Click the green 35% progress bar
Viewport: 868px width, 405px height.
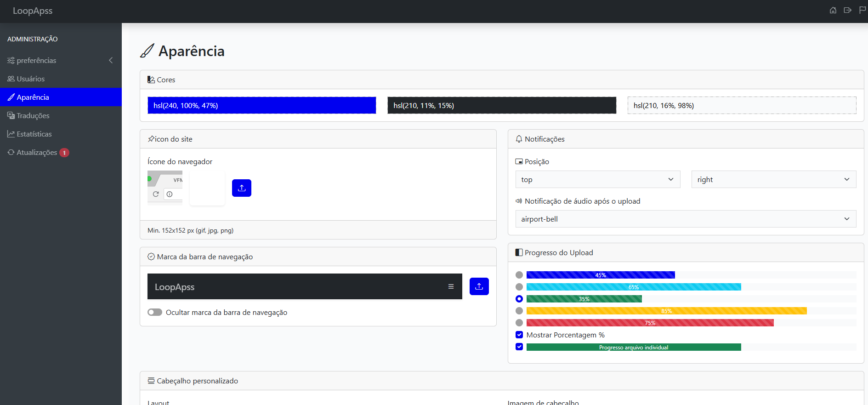point(584,299)
